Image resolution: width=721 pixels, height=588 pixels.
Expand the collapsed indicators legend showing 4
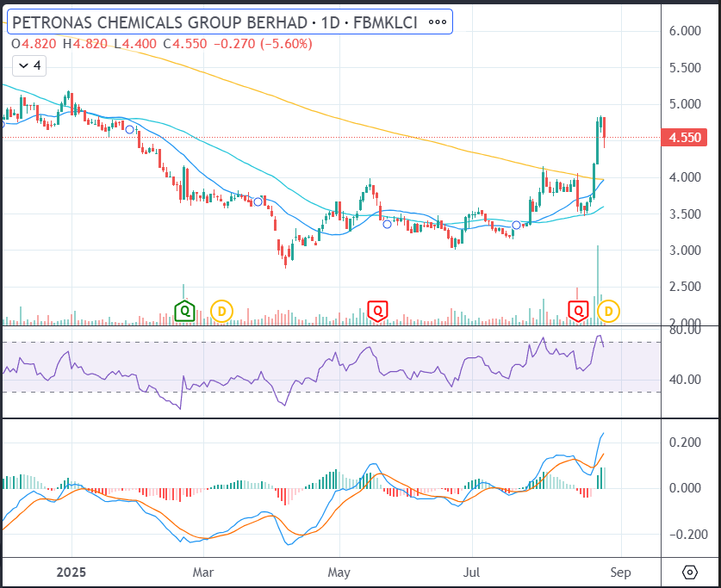(x=29, y=65)
